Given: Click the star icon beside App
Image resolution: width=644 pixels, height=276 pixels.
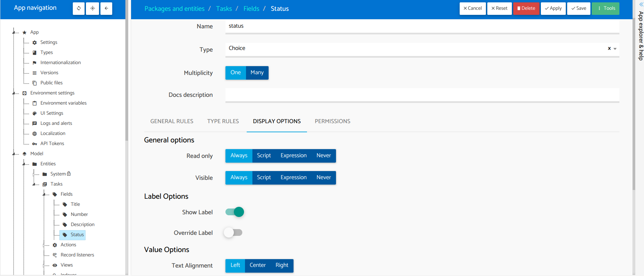Looking at the screenshot, I should pos(25,32).
